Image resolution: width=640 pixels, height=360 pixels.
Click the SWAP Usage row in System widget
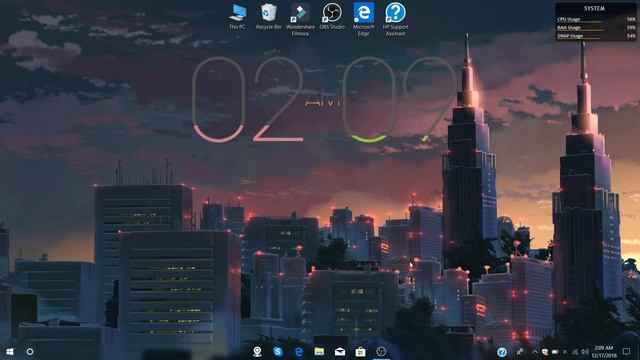coord(596,36)
